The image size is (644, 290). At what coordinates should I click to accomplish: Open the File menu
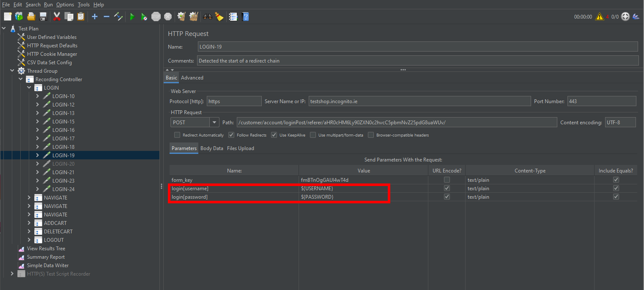pyautogui.click(x=6, y=4)
